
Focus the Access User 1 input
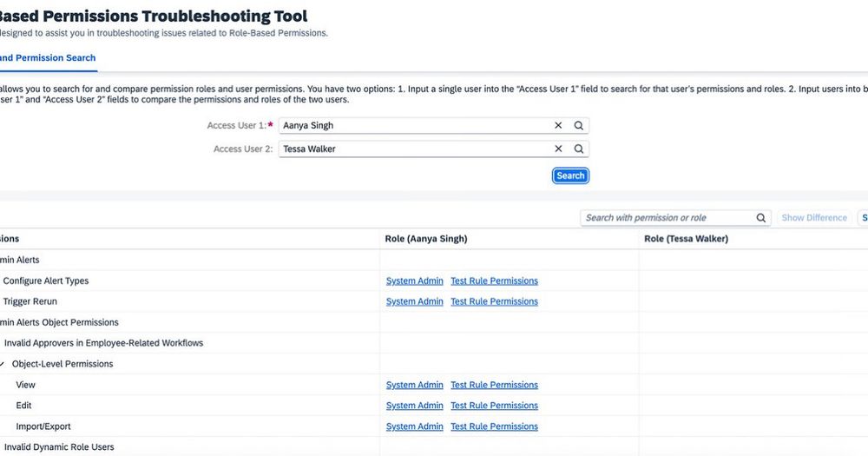coord(417,126)
